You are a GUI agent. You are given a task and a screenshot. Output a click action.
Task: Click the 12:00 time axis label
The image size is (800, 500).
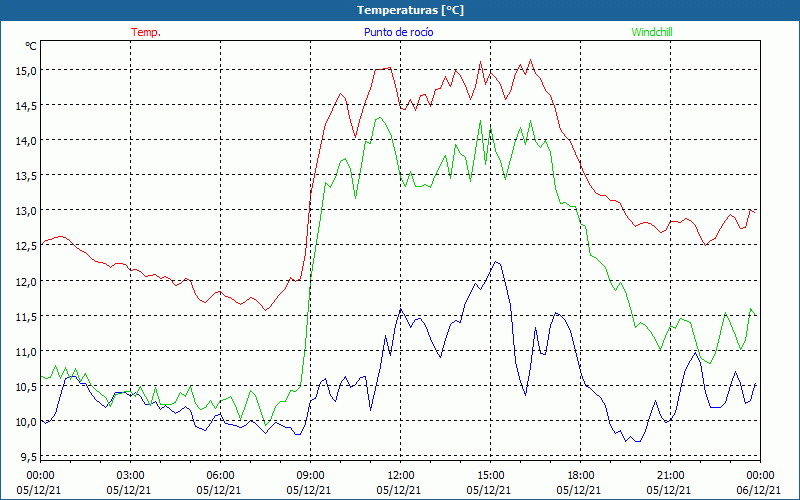401,475
